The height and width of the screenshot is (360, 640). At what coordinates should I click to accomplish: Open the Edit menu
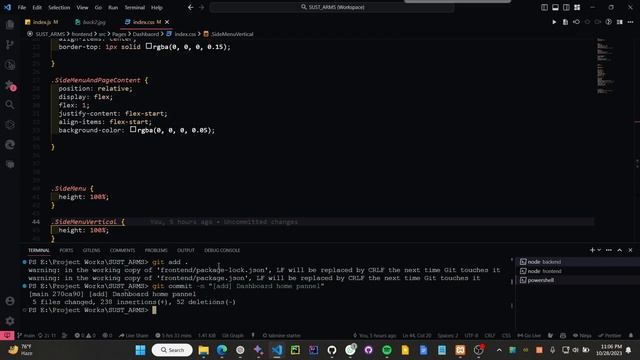tap(37, 7)
